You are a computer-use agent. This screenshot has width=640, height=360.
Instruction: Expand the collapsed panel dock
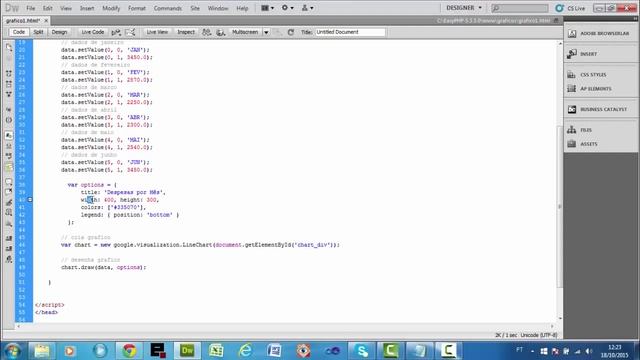click(x=635, y=19)
